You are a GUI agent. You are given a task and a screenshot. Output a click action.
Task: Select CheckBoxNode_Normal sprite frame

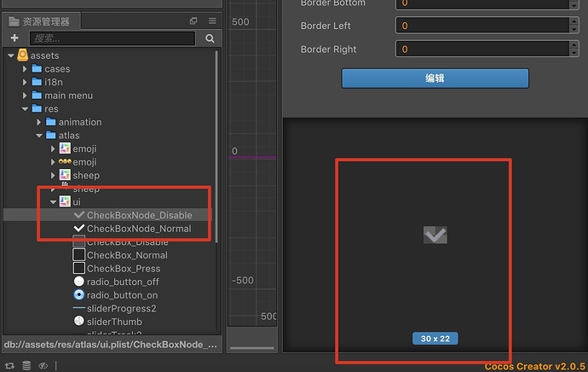pos(139,228)
